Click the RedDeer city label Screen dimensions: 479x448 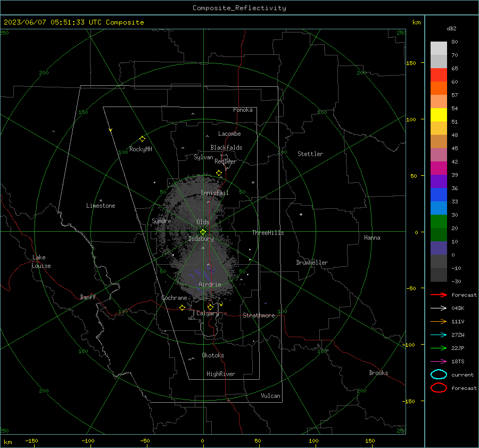pyautogui.click(x=226, y=161)
